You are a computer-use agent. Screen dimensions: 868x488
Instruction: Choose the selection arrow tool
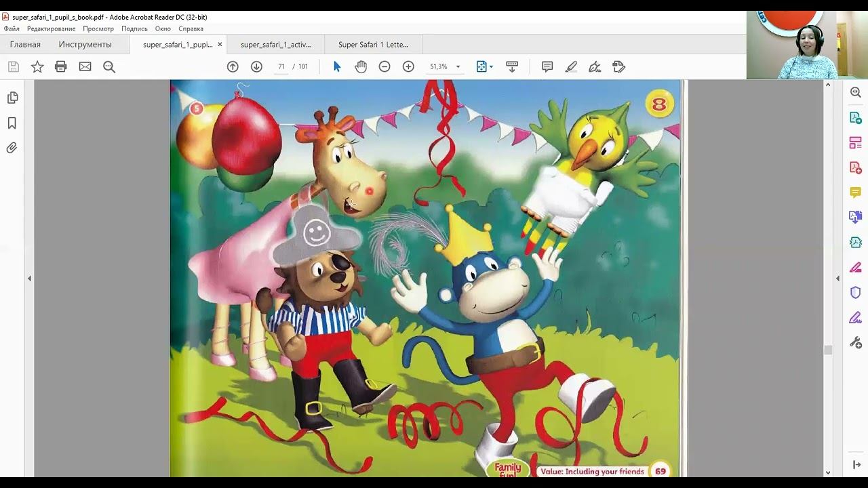coord(337,66)
